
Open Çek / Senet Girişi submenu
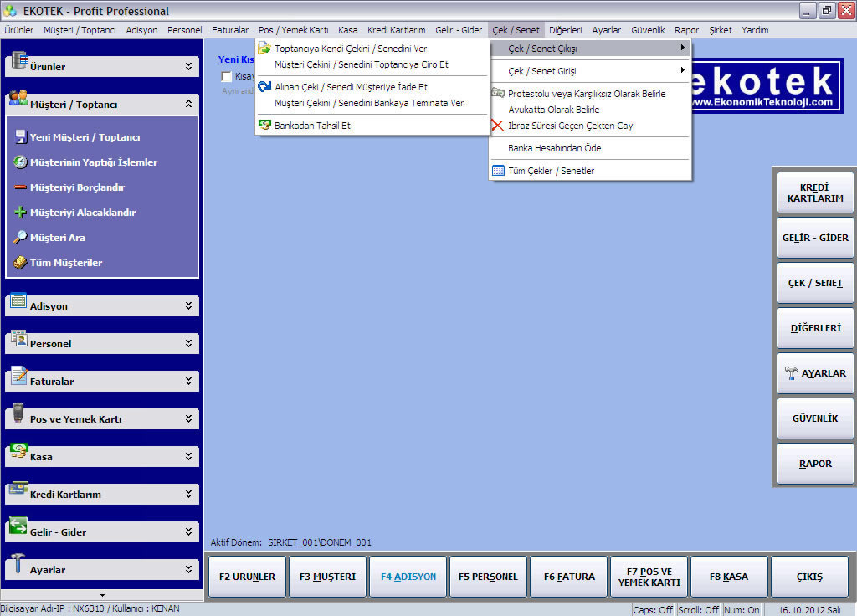click(x=590, y=71)
